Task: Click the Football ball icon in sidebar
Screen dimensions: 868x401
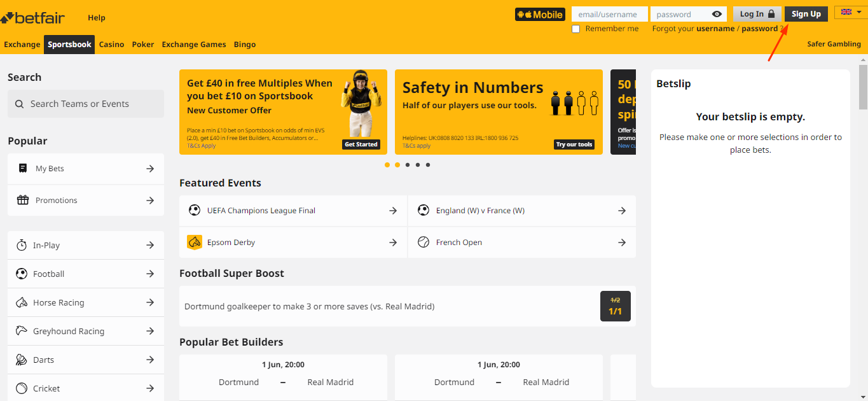Action: [22, 274]
